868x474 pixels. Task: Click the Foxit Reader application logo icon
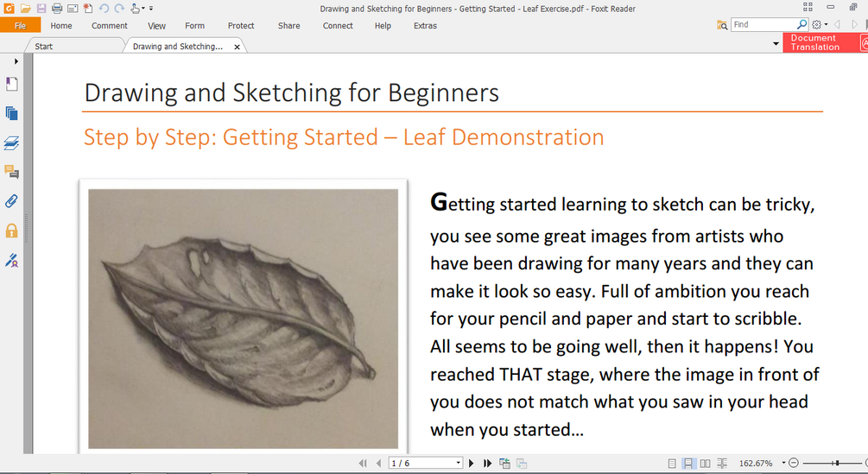click(x=9, y=9)
